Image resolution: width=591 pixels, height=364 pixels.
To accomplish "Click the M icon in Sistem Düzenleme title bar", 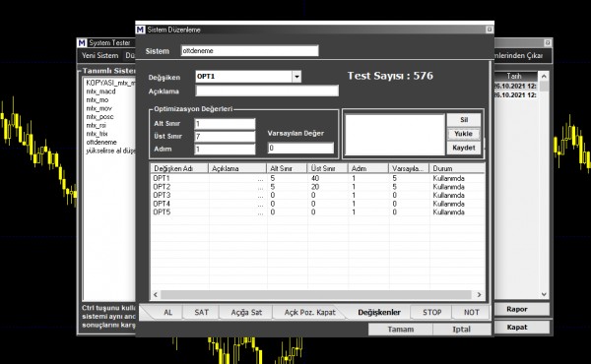I will coord(140,30).
